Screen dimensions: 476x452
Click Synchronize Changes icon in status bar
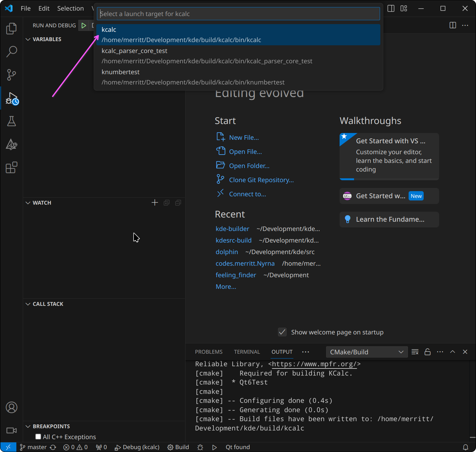pyautogui.click(x=53, y=447)
